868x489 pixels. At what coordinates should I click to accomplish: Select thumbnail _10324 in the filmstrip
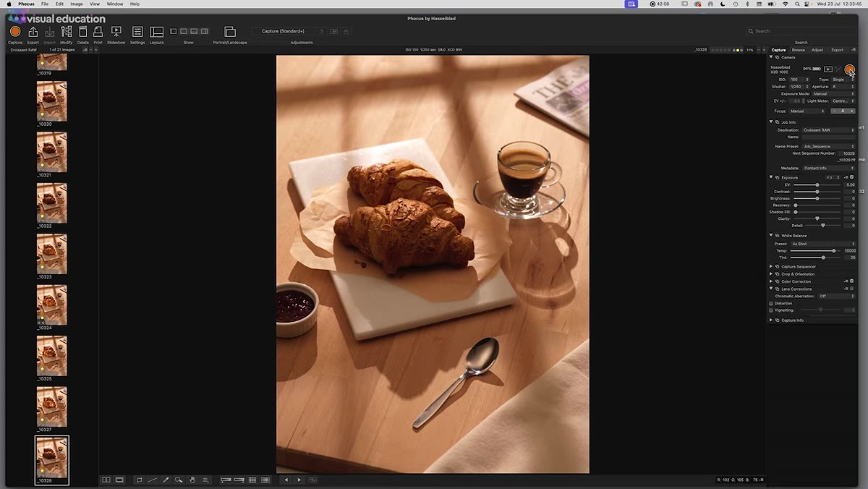52,305
